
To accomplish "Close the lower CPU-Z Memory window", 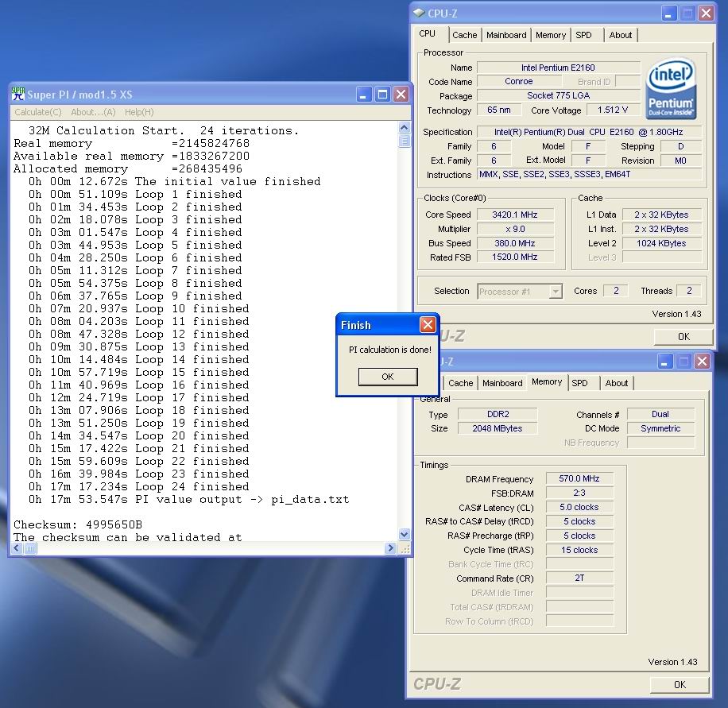I will (x=702, y=362).
